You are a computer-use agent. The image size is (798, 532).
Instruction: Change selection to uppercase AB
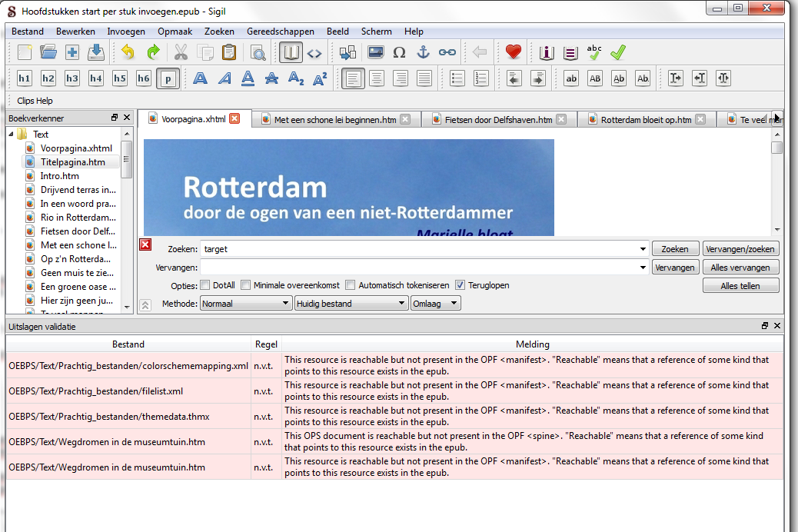click(595, 78)
